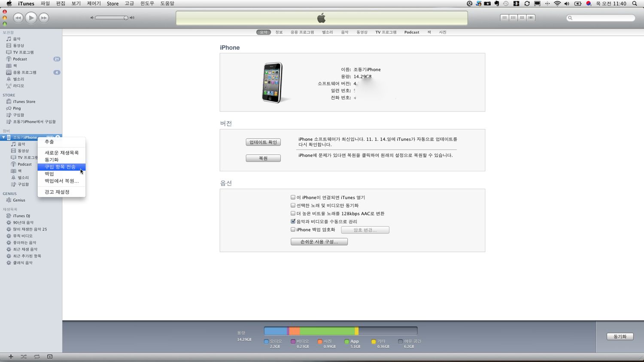Open the Store menu in menu bar
The height and width of the screenshot is (362, 644).
112,3
